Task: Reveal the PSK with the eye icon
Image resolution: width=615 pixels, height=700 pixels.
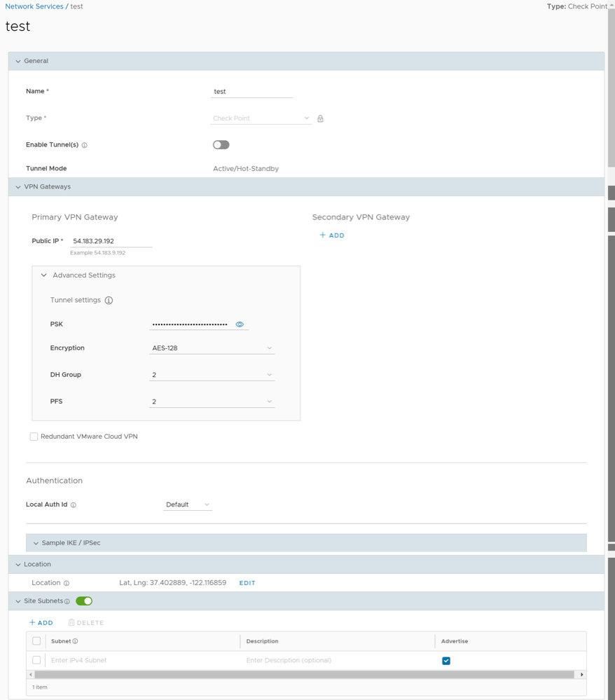Action: pos(240,324)
